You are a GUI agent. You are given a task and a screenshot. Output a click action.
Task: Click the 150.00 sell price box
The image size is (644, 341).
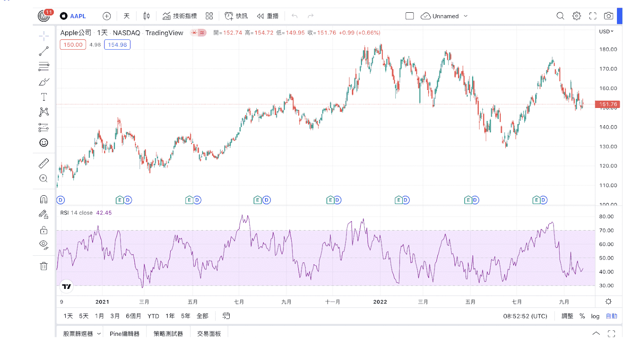73,45
